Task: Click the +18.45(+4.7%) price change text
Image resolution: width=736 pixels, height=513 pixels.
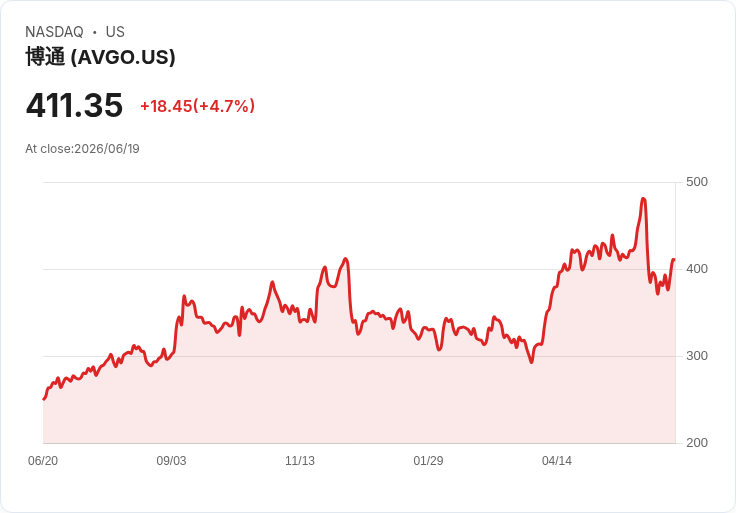Action: 198,106
